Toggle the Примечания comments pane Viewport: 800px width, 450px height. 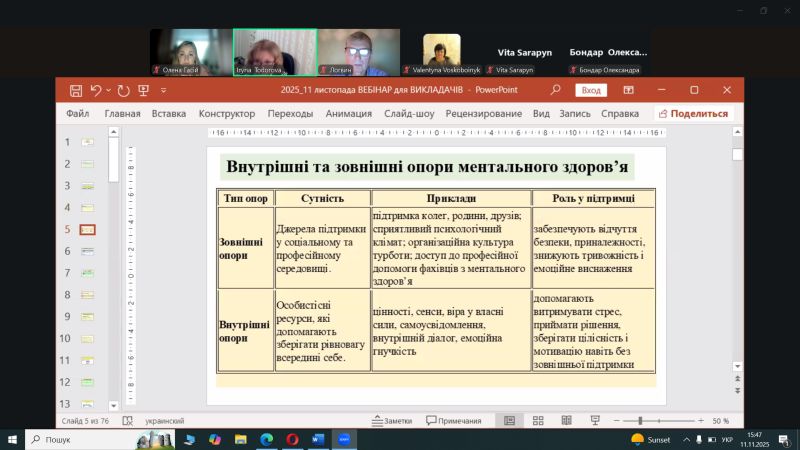[x=453, y=421]
